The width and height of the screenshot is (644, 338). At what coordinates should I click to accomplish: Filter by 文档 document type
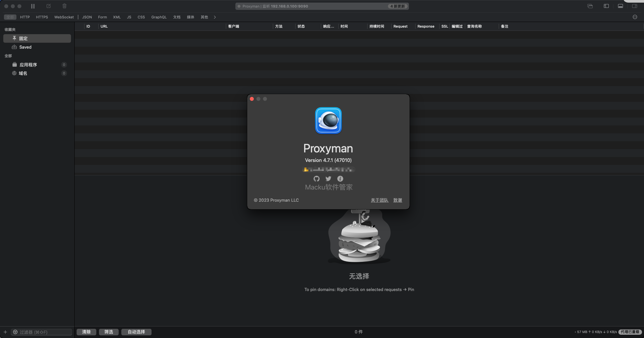[177, 17]
